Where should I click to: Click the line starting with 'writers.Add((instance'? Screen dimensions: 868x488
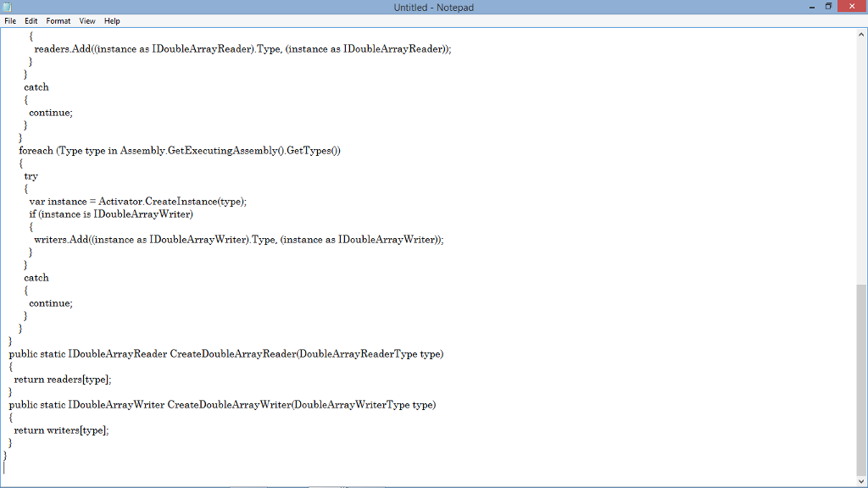point(238,240)
